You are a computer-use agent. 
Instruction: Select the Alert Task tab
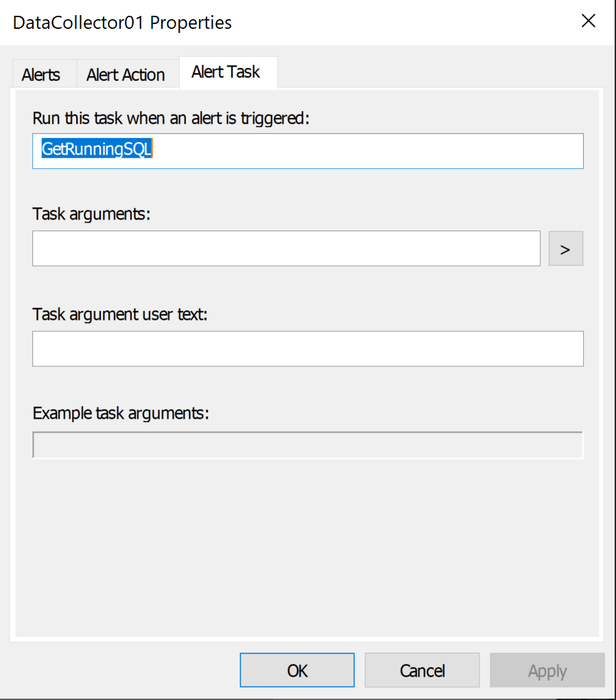click(226, 72)
